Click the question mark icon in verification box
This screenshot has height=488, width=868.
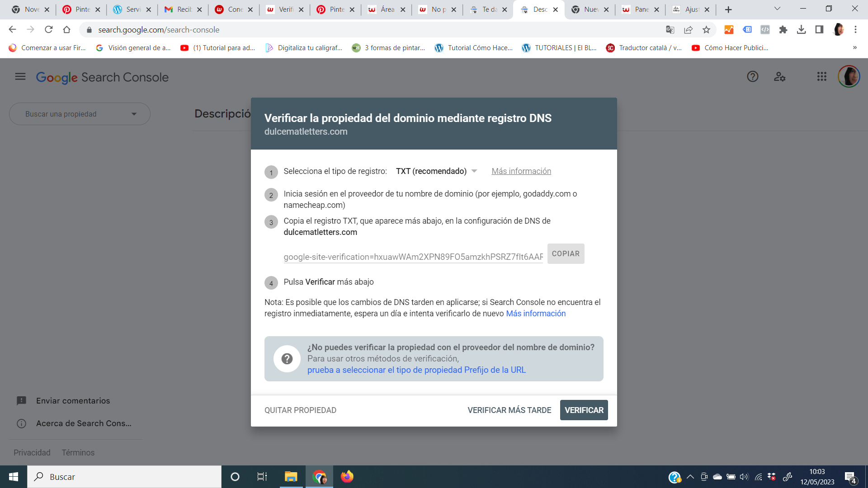287,359
